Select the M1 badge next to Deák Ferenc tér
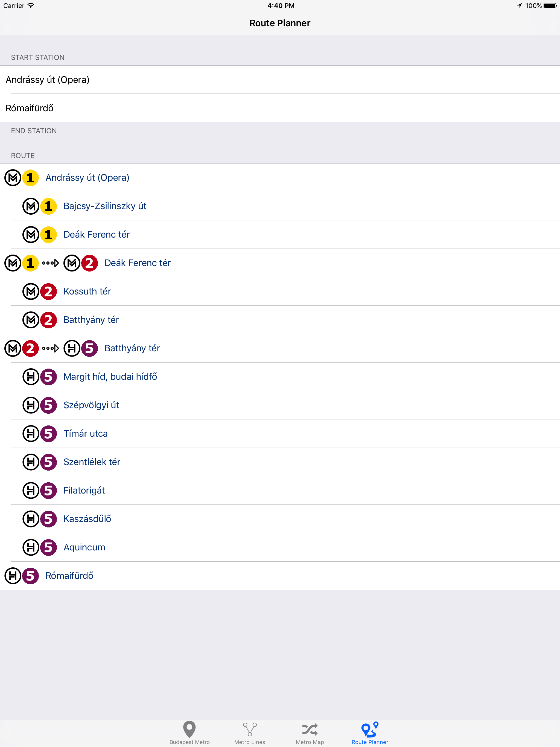Image resolution: width=560 pixels, height=747 pixels. (40, 234)
